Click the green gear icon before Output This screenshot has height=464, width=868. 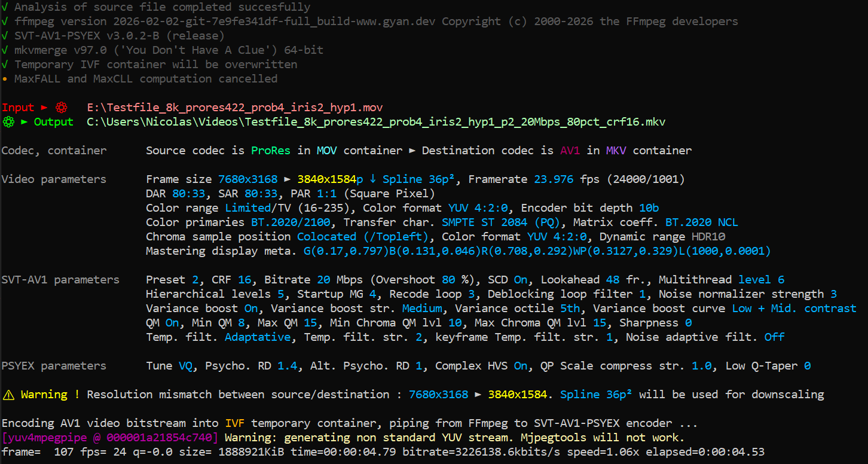(x=8, y=122)
